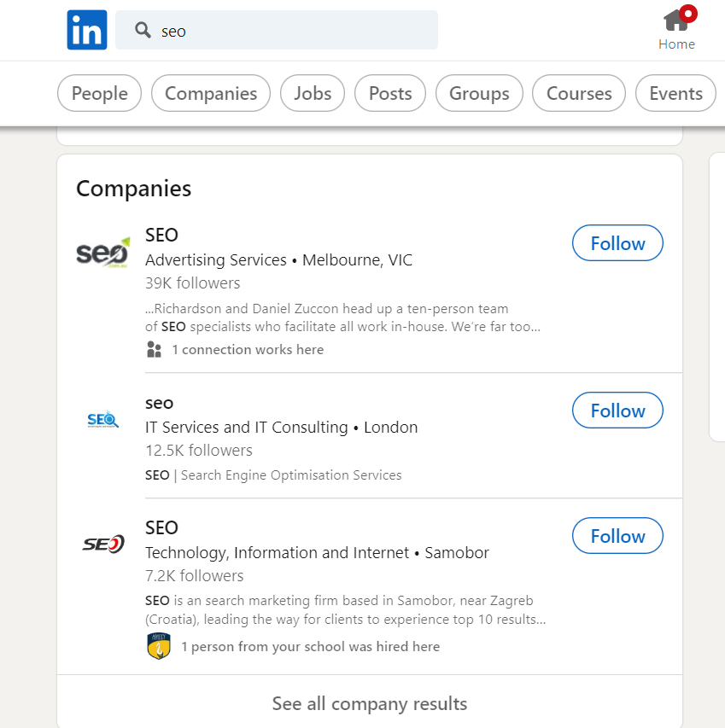The image size is (725, 728).
Task: Select the Posts filter pill
Action: click(x=389, y=93)
